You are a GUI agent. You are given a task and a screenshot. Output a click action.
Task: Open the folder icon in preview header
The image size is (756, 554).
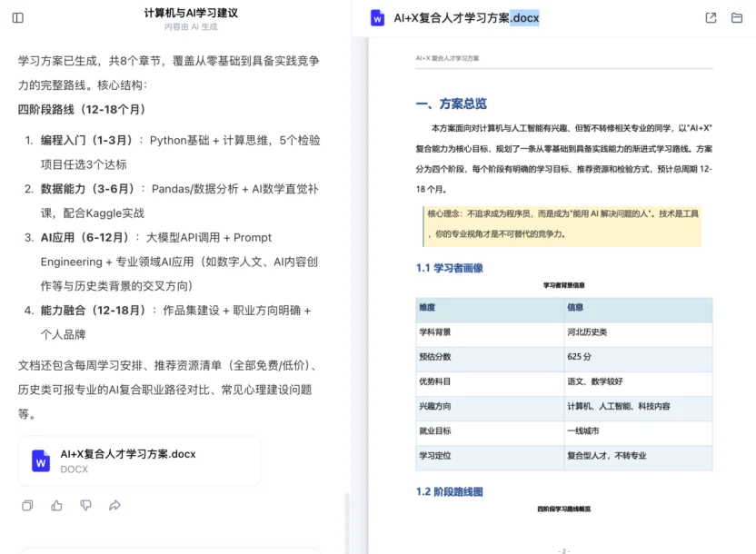click(737, 18)
